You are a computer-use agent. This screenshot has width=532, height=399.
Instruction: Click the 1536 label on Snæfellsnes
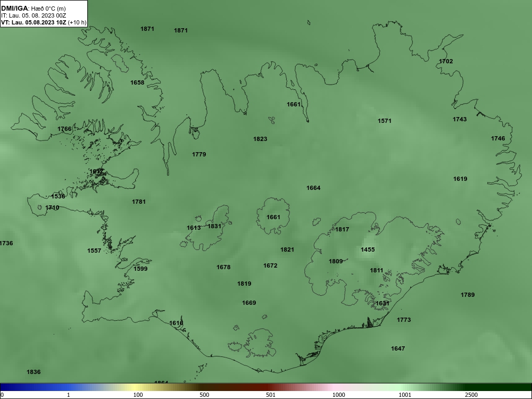coord(57,196)
